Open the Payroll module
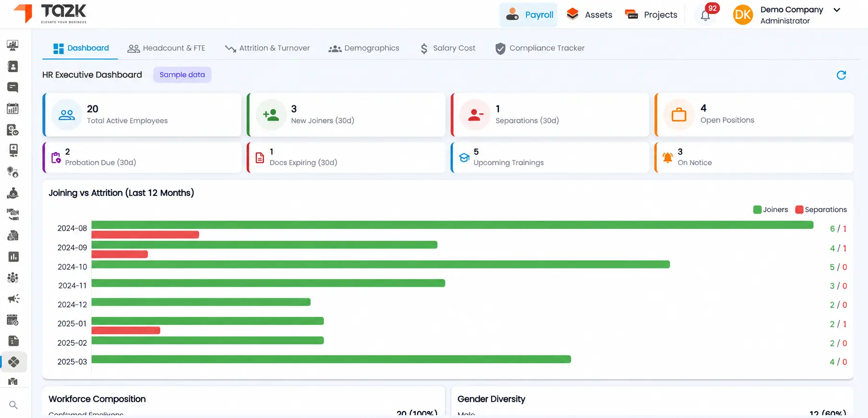This screenshot has height=418, width=868. pos(529,15)
